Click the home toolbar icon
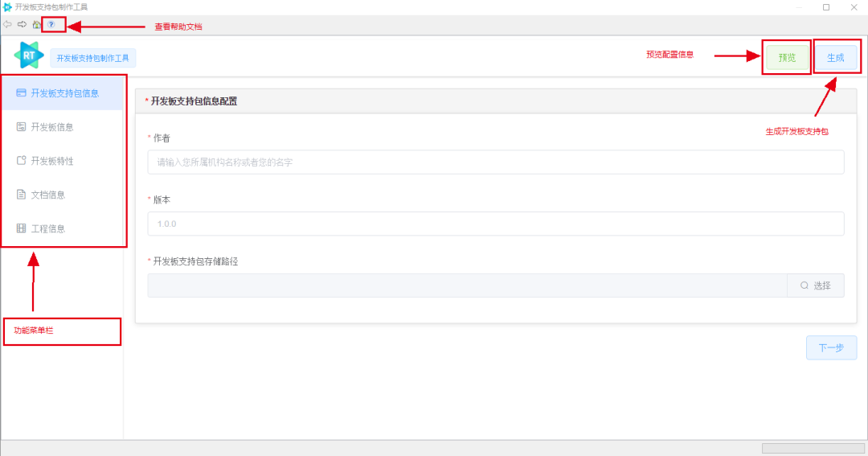 click(36, 24)
